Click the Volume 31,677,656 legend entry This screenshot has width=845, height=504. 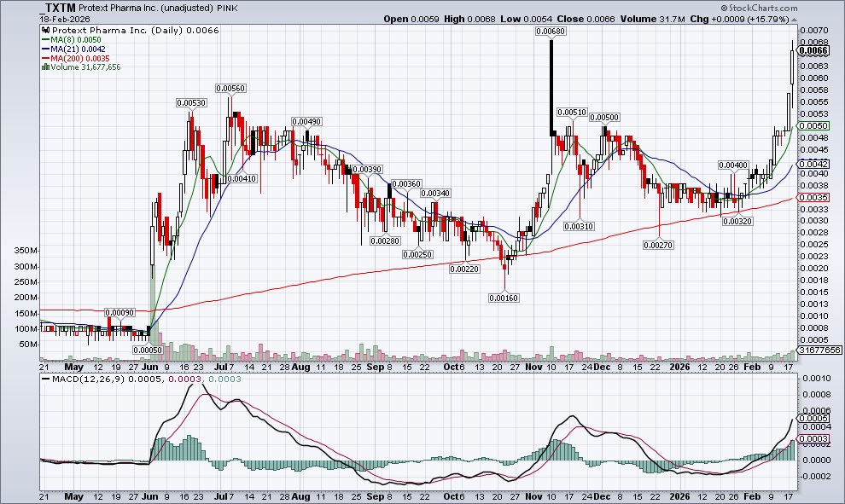85,67
